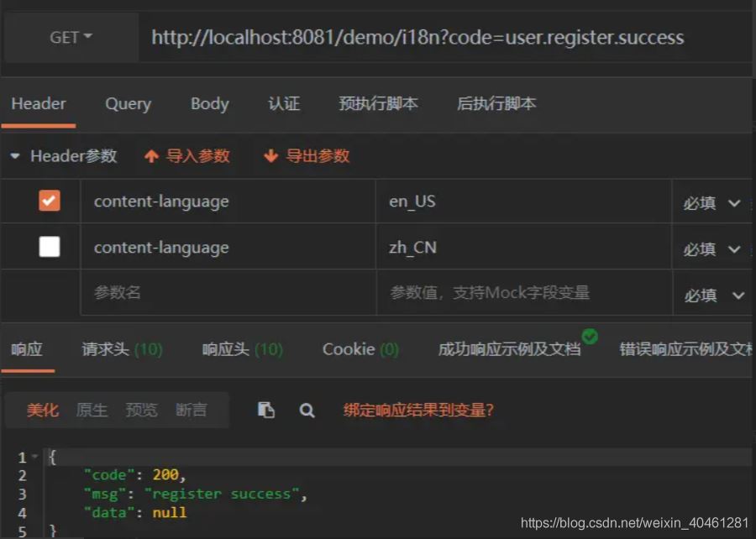Click the 导入参数 import arrow icon
This screenshot has width=756, height=539.
point(152,156)
